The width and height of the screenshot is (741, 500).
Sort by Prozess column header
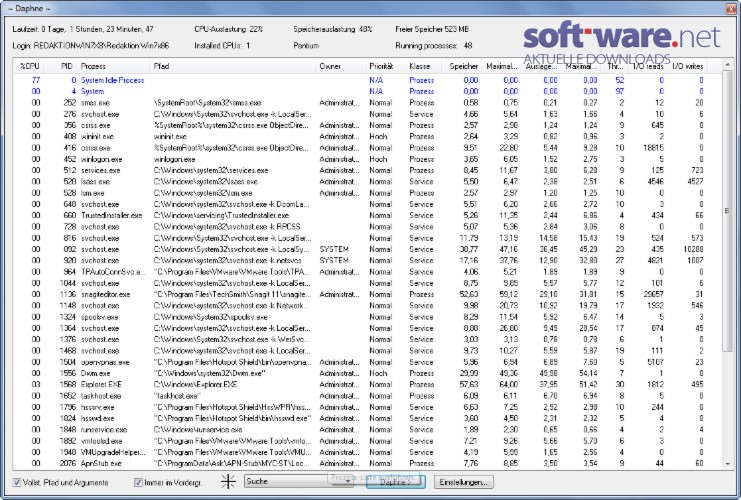[x=113, y=66]
